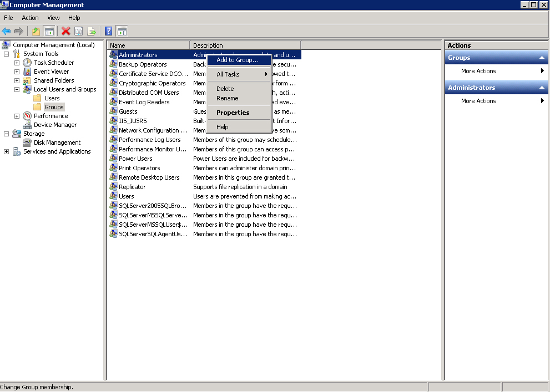Click the blue Help question mark icon
The height and width of the screenshot is (392, 550).
click(109, 32)
